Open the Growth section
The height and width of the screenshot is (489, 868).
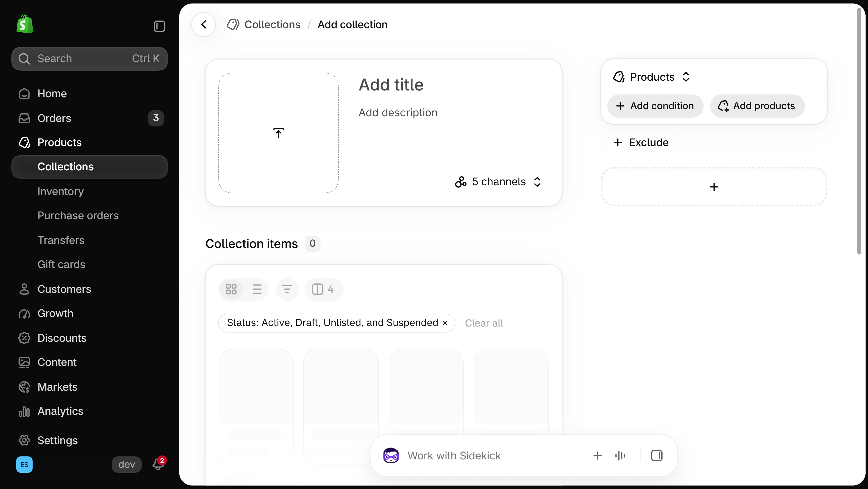point(89,314)
